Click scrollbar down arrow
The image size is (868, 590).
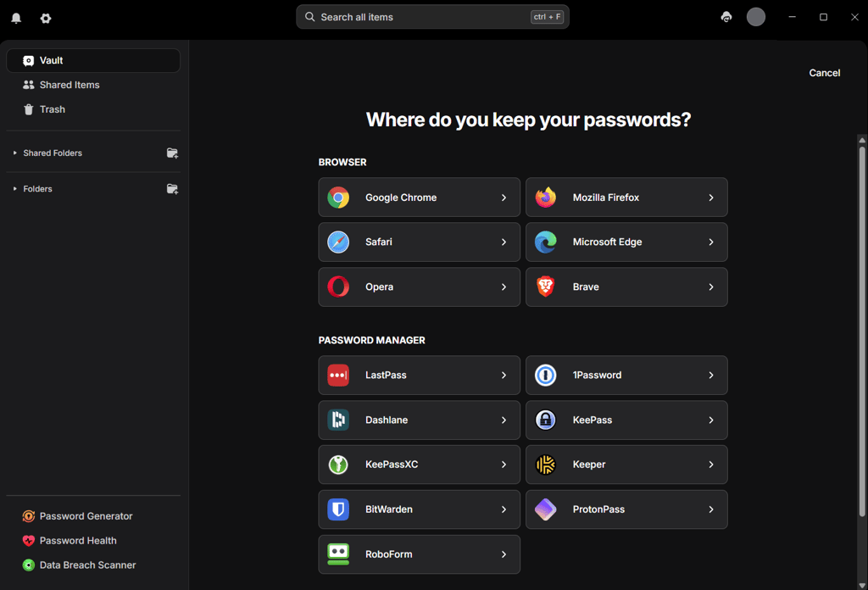pos(862,585)
